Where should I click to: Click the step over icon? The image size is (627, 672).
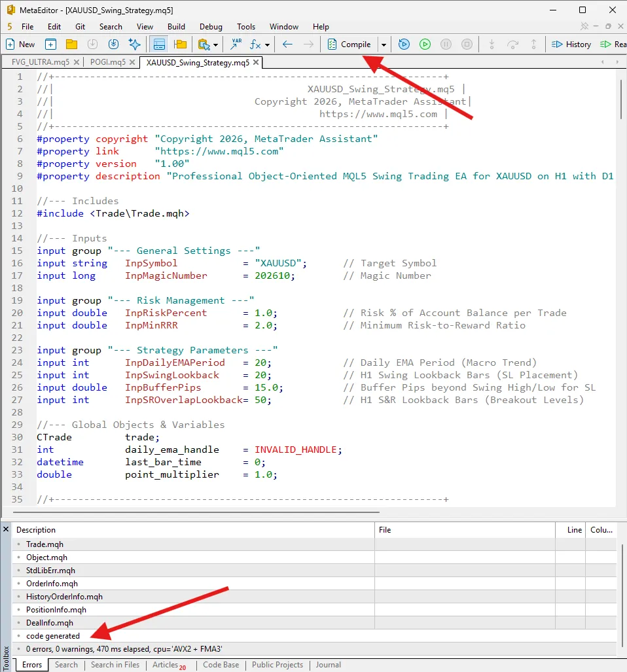coord(512,44)
